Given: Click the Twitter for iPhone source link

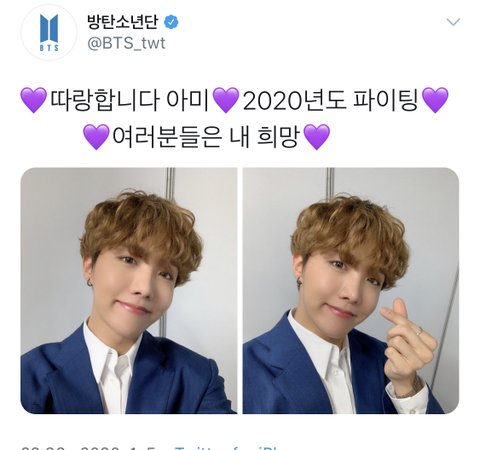Looking at the screenshot, I should pos(227,448).
